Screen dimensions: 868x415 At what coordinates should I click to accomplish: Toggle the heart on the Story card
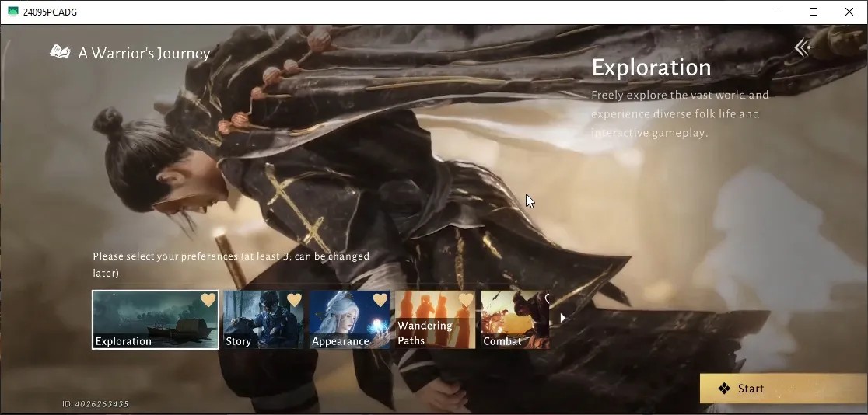[x=295, y=300]
